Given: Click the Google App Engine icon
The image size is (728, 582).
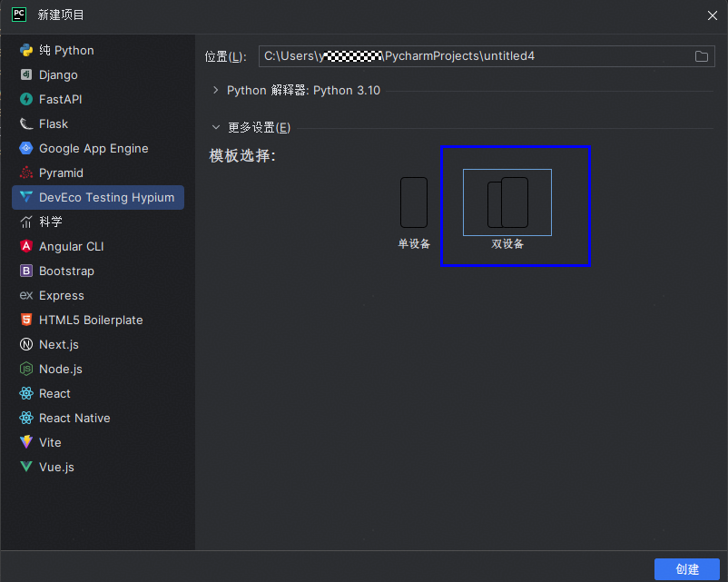Looking at the screenshot, I should tap(26, 148).
